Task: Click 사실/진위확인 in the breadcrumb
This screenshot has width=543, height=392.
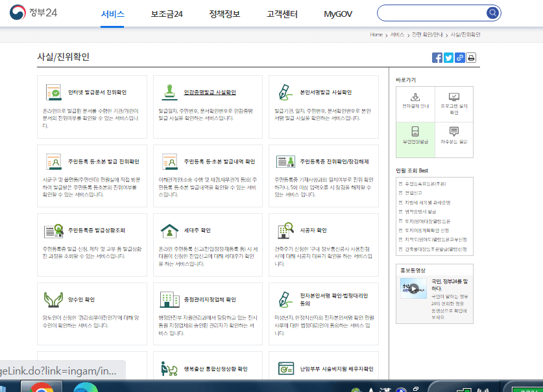Action: point(465,34)
